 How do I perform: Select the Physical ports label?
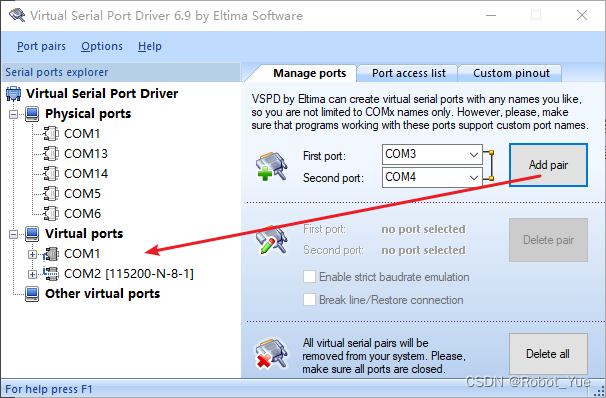[88, 114]
